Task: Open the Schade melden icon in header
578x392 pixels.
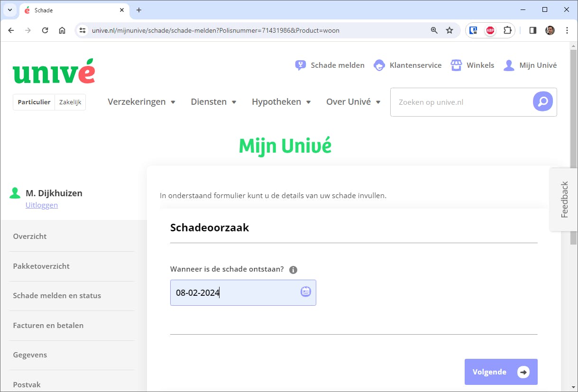Action: 301,65
